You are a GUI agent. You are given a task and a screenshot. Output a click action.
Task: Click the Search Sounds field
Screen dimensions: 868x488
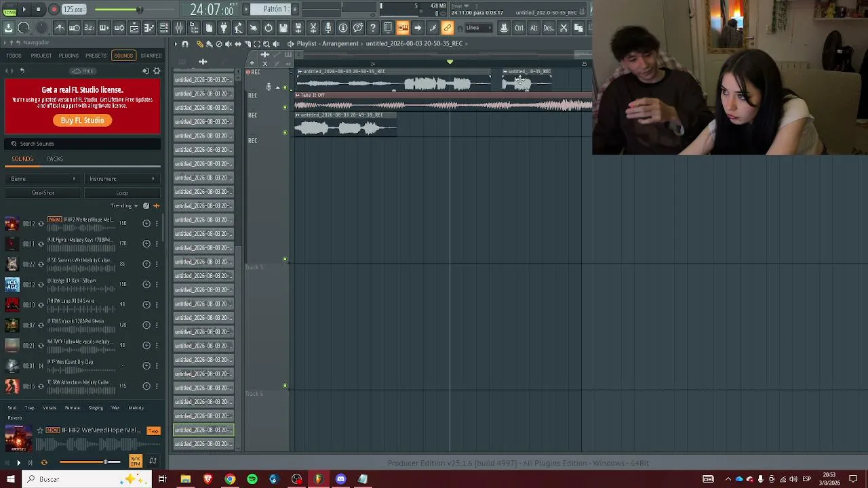click(x=83, y=144)
